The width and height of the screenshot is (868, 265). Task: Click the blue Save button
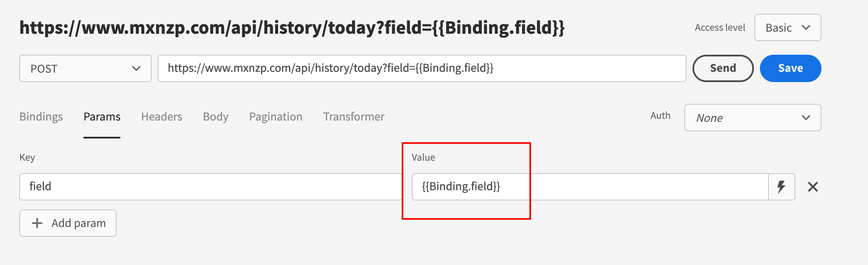790,68
